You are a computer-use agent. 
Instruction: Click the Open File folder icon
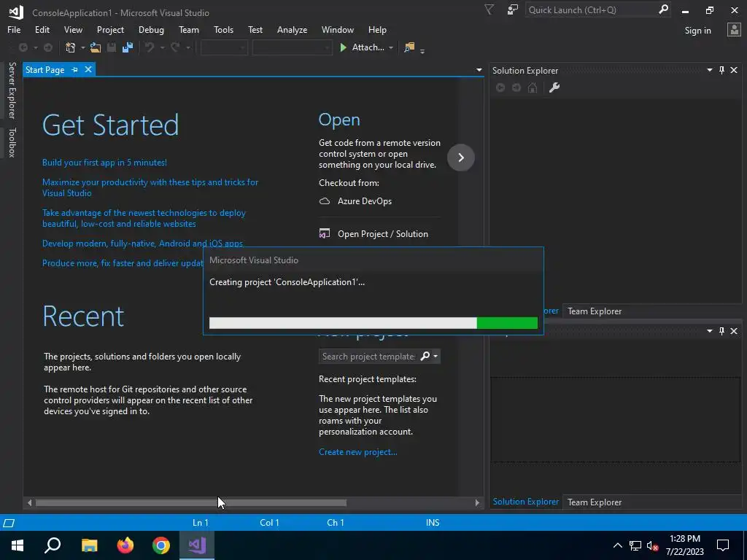pyautogui.click(x=96, y=47)
